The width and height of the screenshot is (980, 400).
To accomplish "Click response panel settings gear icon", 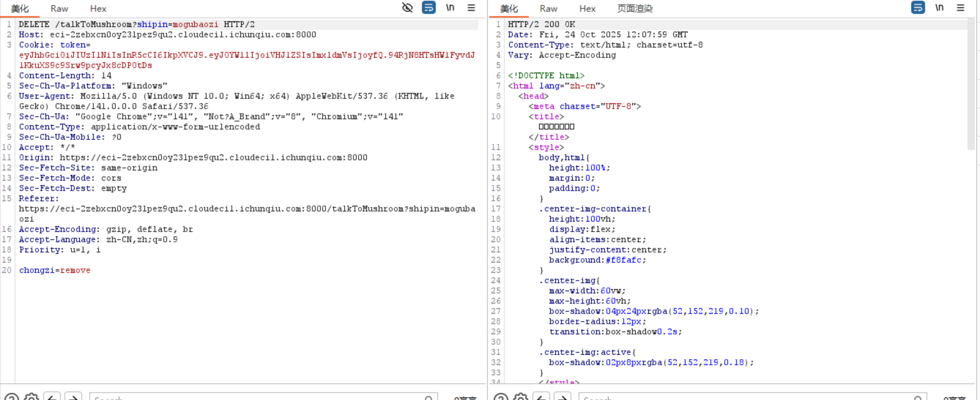I will click(521, 397).
